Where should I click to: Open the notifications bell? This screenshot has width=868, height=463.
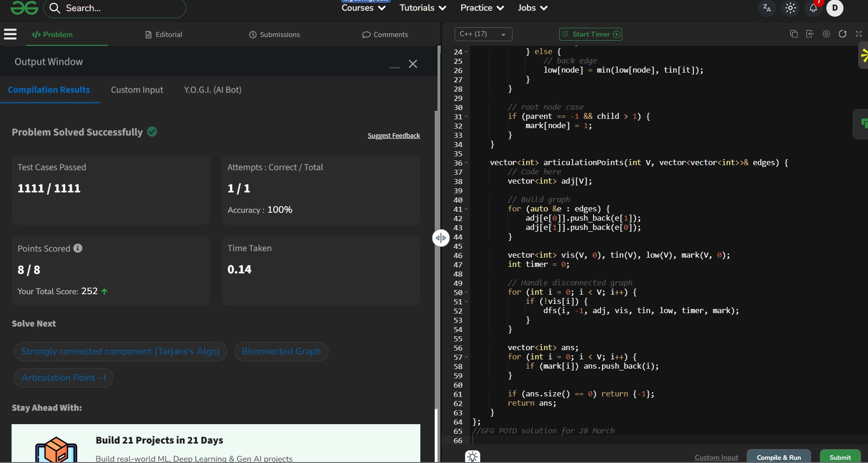(813, 8)
